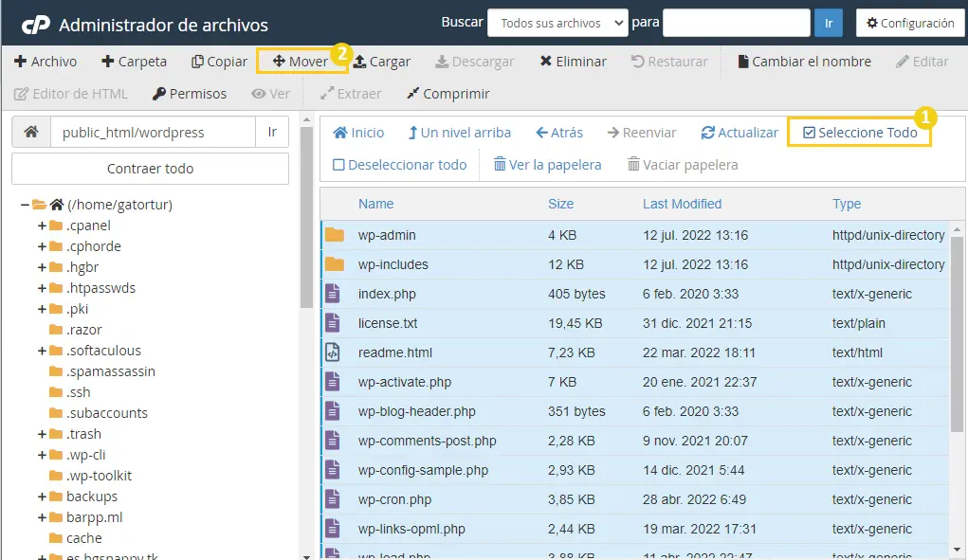The height and width of the screenshot is (560, 968).
Task: Open the Todos sus archivos search dropdown
Action: coord(557,23)
